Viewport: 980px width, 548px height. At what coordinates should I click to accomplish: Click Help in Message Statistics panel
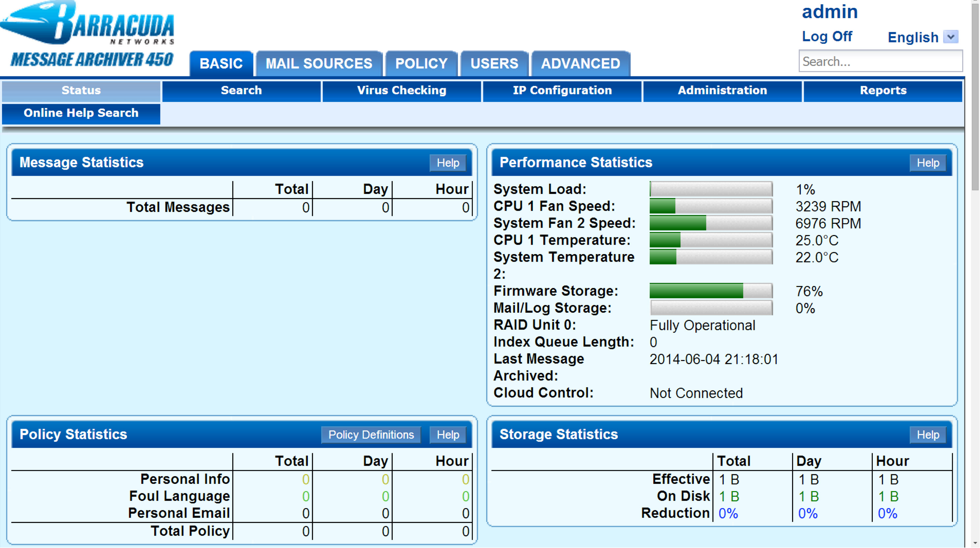[448, 163]
